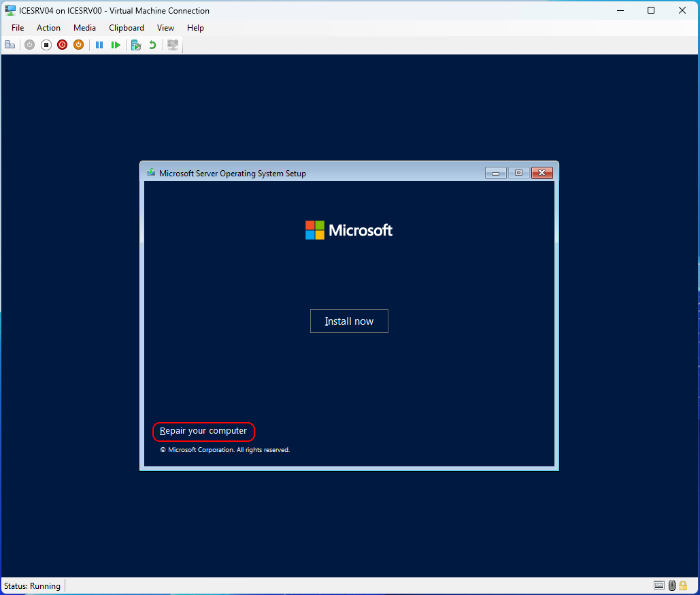Click the Status: Running text
700x595 pixels.
(x=32, y=585)
